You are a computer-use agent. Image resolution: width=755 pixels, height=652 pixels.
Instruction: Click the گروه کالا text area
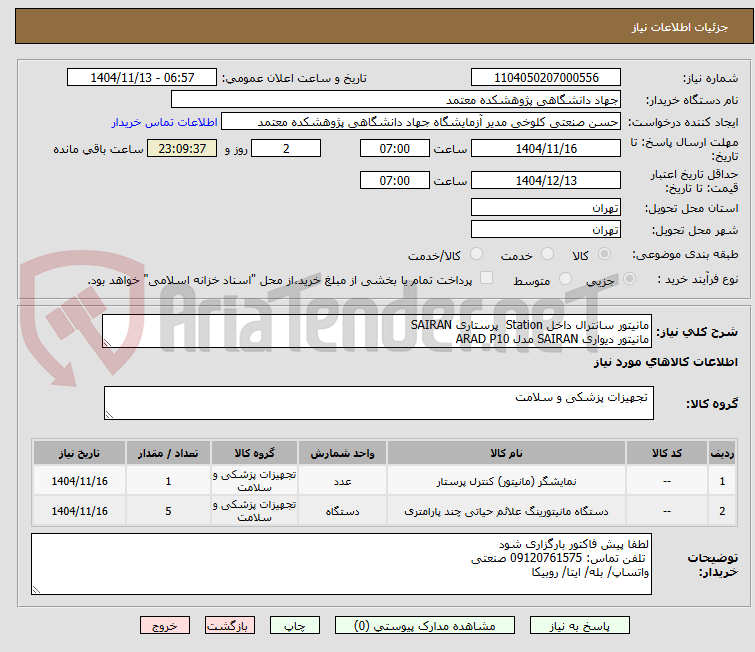tap(378, 403)
